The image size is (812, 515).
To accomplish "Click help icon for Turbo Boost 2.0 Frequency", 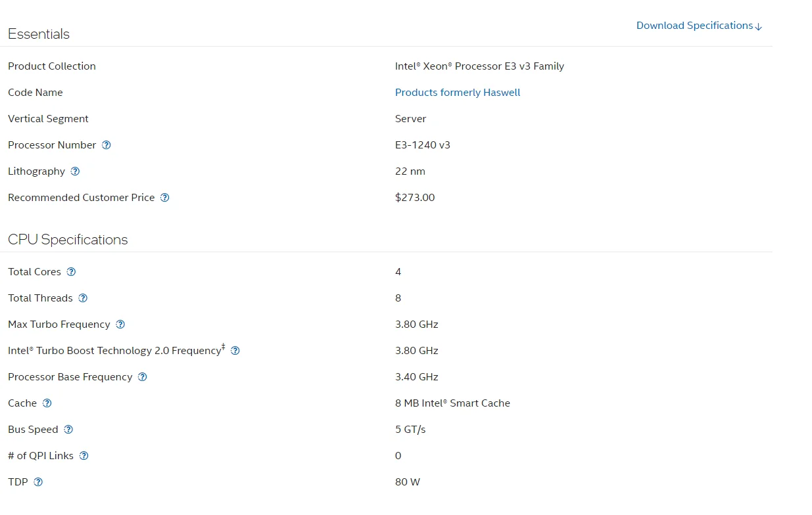I will pyautogui.click(x=235, y=351).
